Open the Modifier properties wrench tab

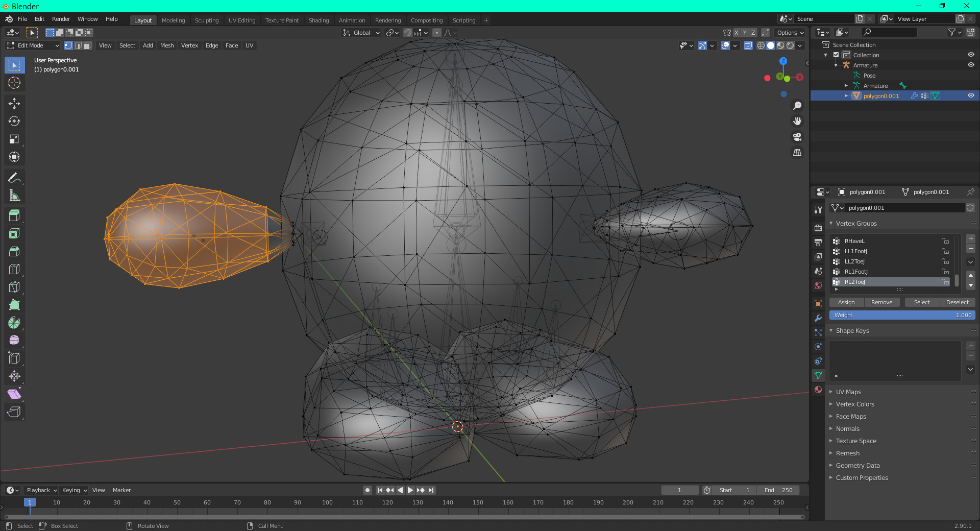pyautogui.click(x=818, y=318)
